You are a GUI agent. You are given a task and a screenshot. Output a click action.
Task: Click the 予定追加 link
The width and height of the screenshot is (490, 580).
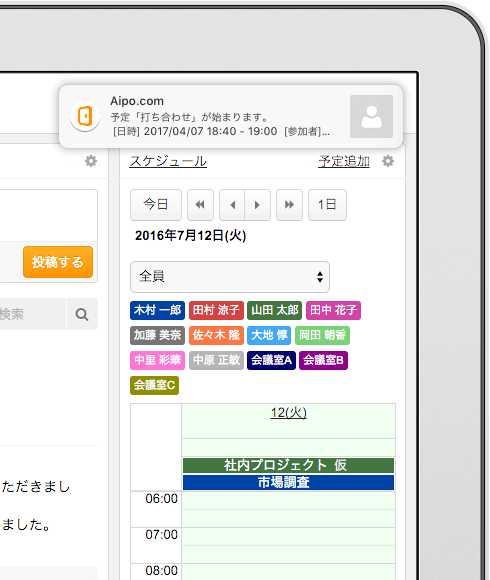click(x=344, y=161)
